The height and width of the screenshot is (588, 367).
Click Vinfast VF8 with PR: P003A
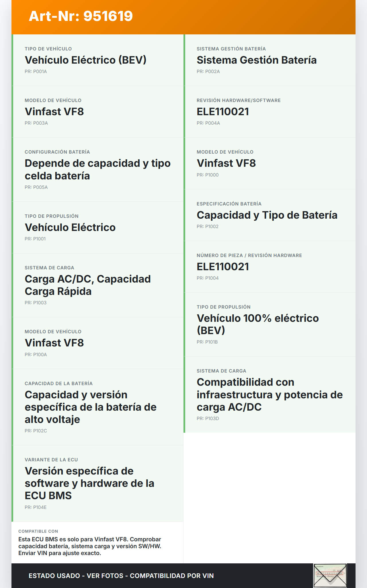point(54,112)
